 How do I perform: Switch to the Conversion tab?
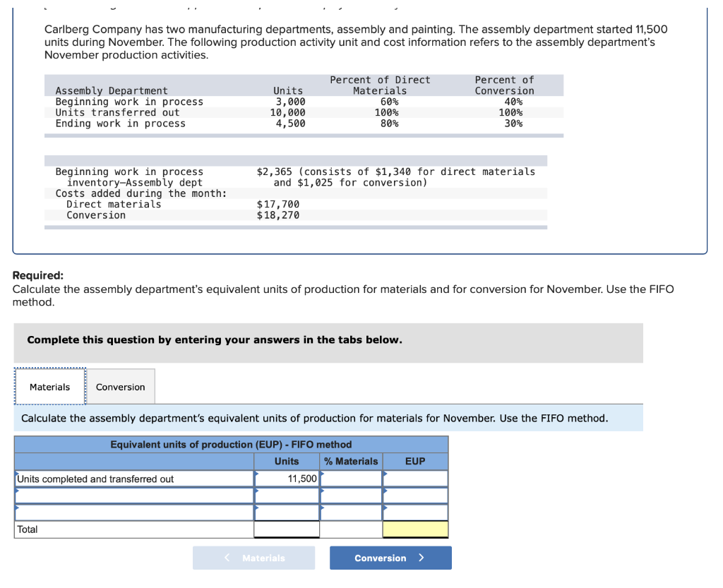(x=120, y=386)
